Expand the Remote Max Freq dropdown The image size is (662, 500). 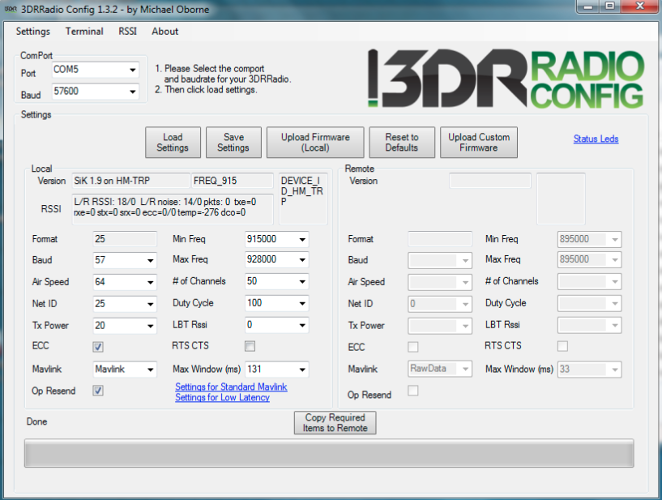click(615, 260)
